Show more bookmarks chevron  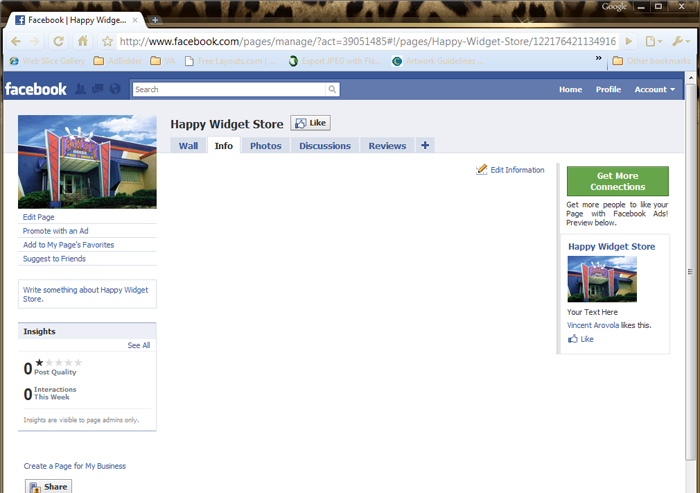(x=599, y=58)
